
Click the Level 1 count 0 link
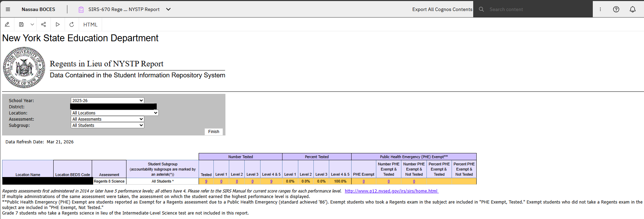point(221,182)
